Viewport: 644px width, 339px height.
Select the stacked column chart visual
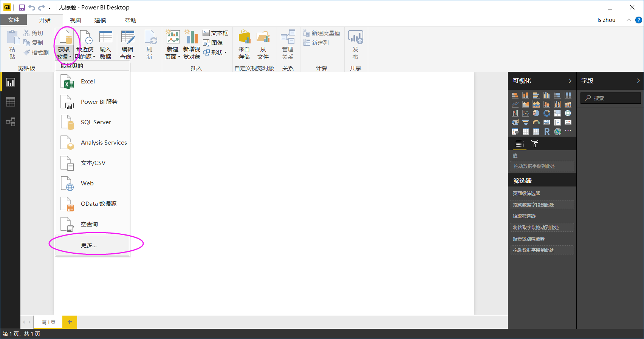point(525,95)
